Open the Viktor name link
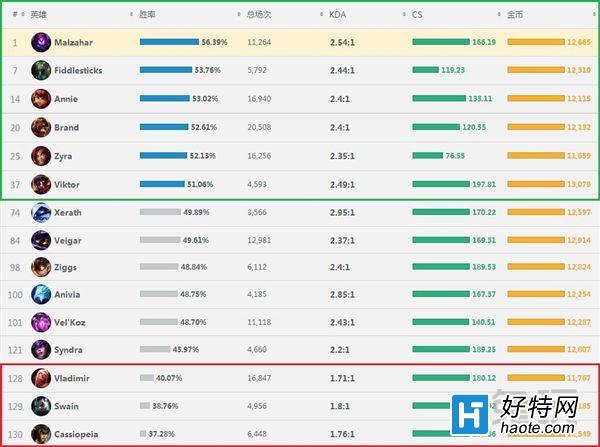The image size is (600, 447). click(67, 184)
